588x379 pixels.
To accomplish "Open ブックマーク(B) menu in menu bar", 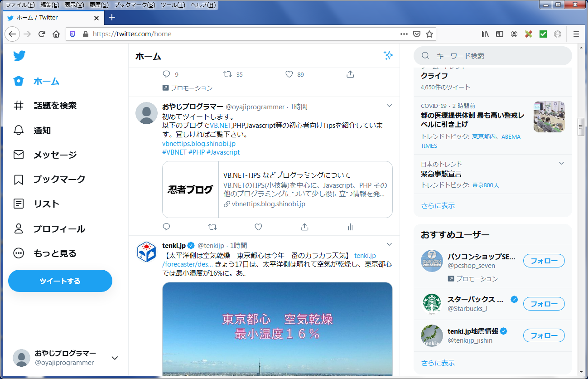I will pyautogui.click(x=135, y=5).
